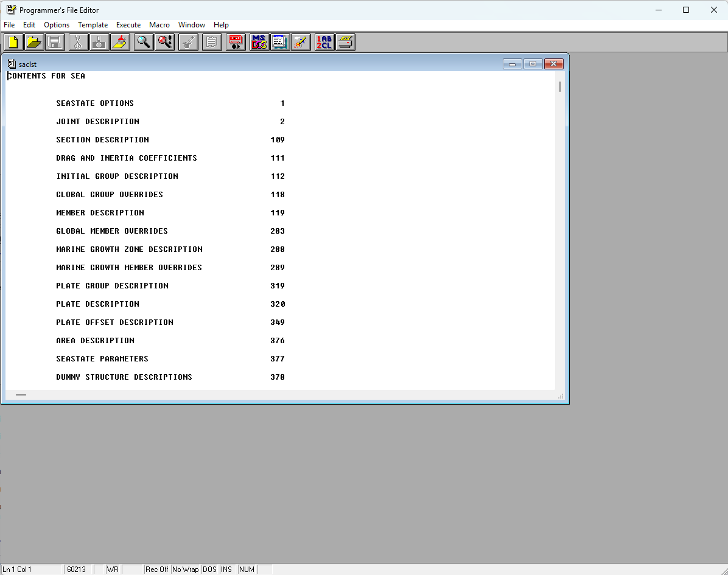This screenshot has width=728, height=575.
Task: Click page number 283
Action: point(278,231)
